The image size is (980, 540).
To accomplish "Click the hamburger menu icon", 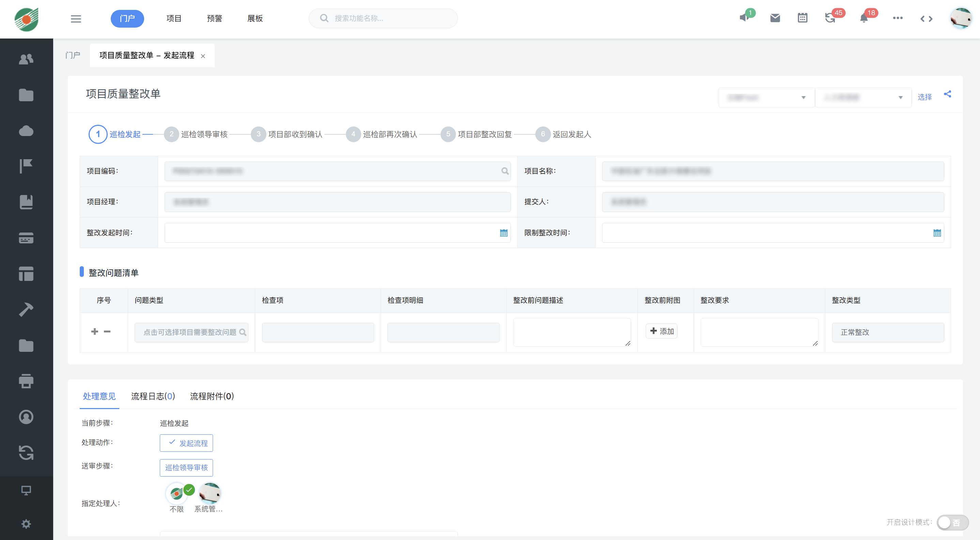I will point(76,19).
